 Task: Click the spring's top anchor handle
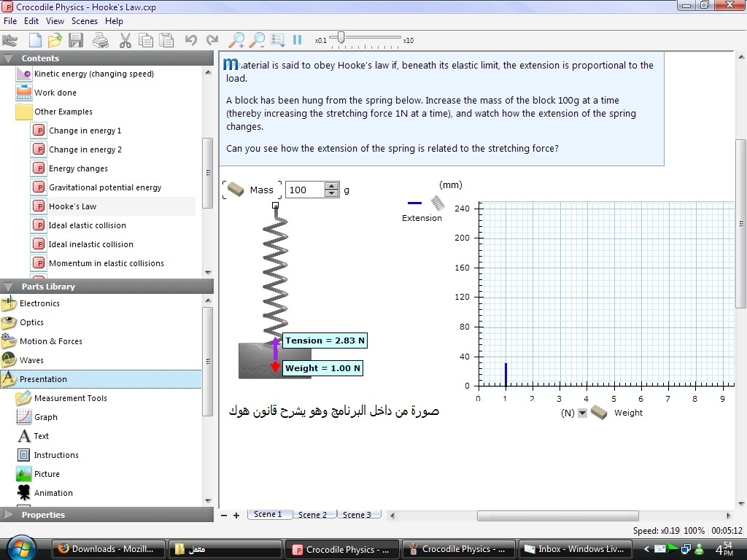coord(275,206)
